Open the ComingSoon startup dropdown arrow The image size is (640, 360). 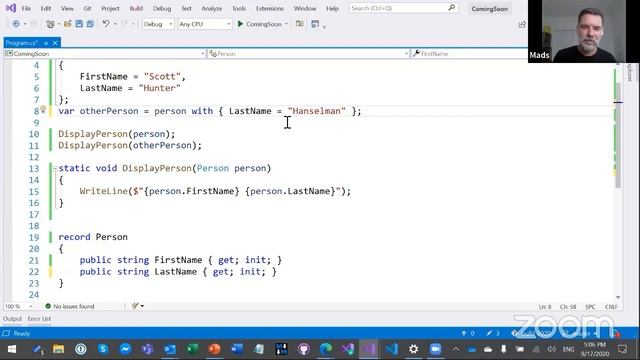[x=286, y=24]
